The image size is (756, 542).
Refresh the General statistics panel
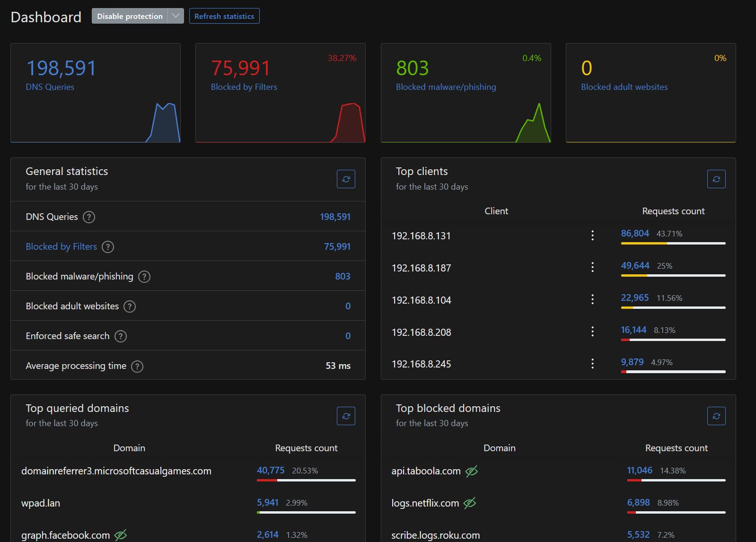point(346,179)
